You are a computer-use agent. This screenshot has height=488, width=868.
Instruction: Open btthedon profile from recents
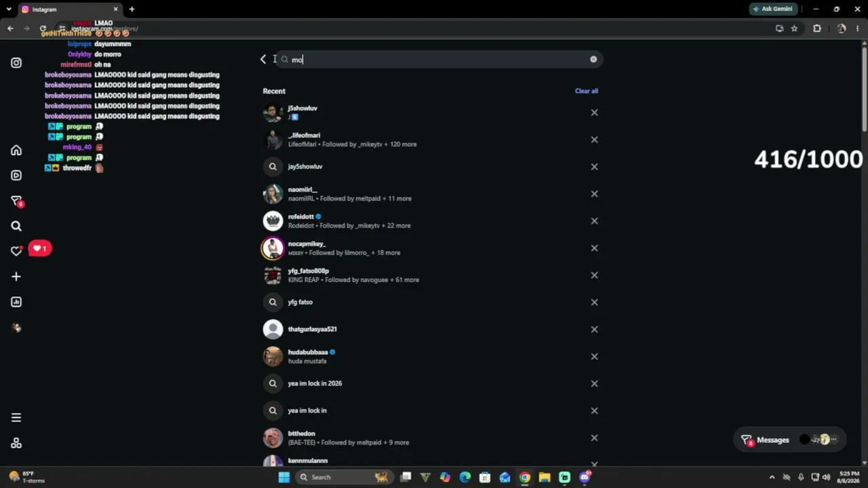coord(431,438)
